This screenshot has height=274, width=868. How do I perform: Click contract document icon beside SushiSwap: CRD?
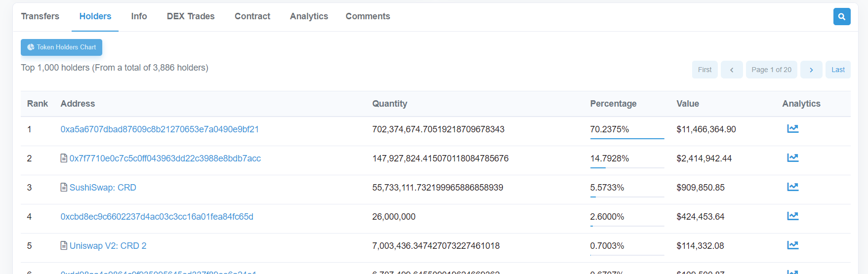tap(64, 188)
